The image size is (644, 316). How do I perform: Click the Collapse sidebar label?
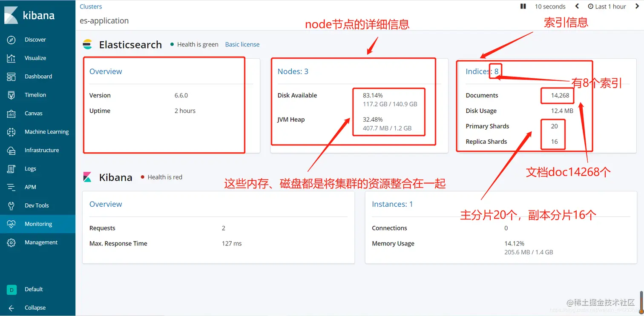tap(35, 308)
